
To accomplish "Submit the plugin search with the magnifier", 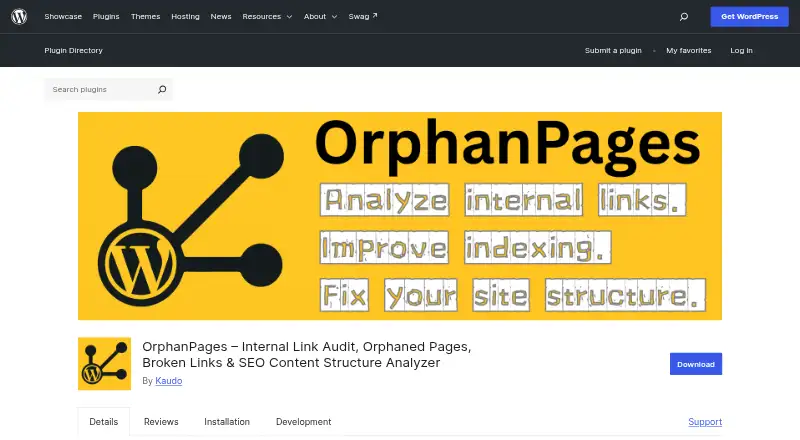I will pyautogui.click(x=162, y=89).
